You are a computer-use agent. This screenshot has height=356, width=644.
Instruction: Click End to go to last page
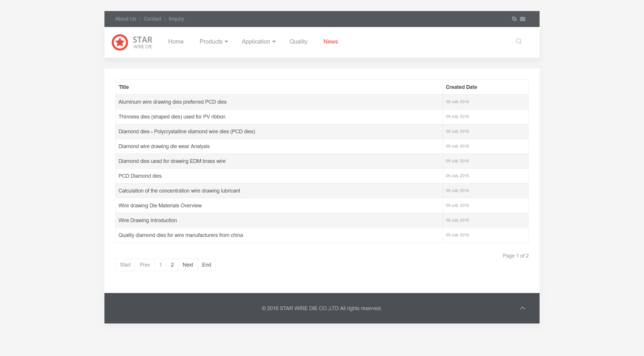pos(206,264)
